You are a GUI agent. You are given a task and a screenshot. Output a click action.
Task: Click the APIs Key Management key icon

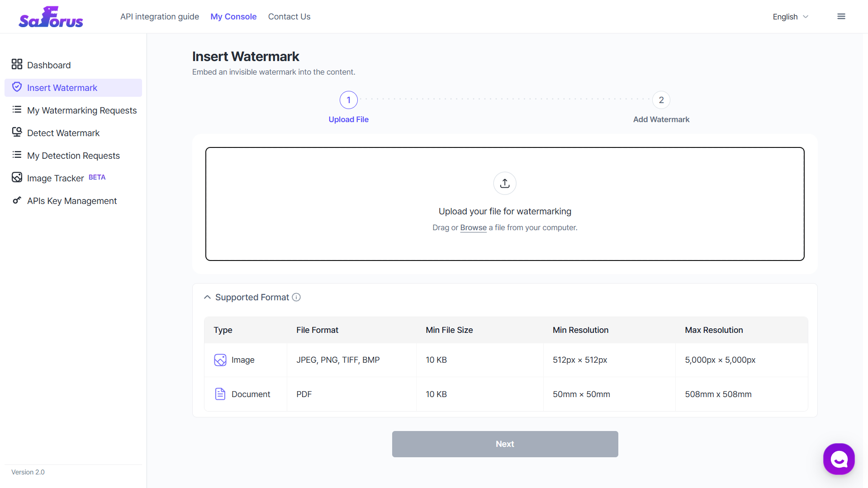point(17,200)
